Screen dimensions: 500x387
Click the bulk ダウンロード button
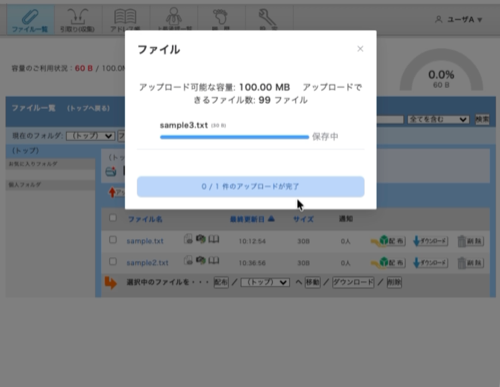click(353, 282)
